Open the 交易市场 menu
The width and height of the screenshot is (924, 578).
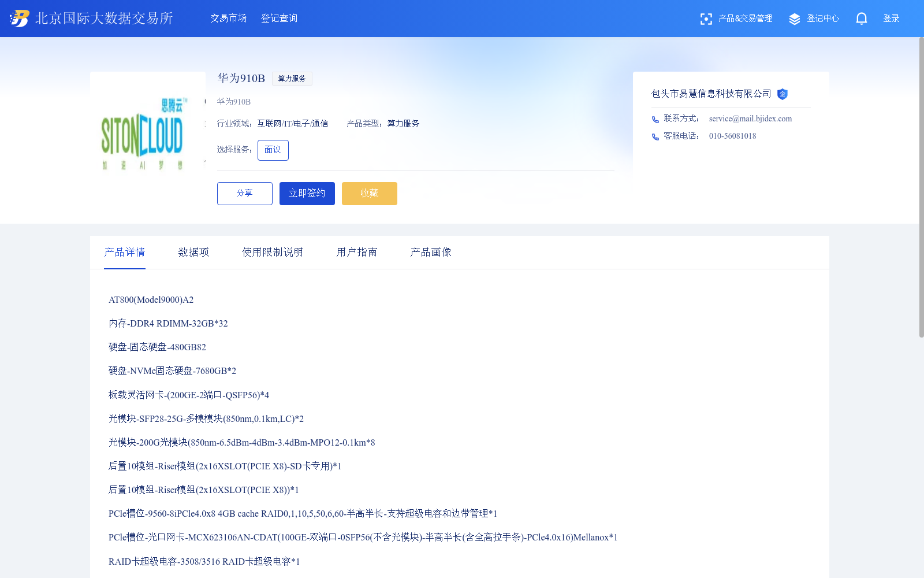(229, 18)
